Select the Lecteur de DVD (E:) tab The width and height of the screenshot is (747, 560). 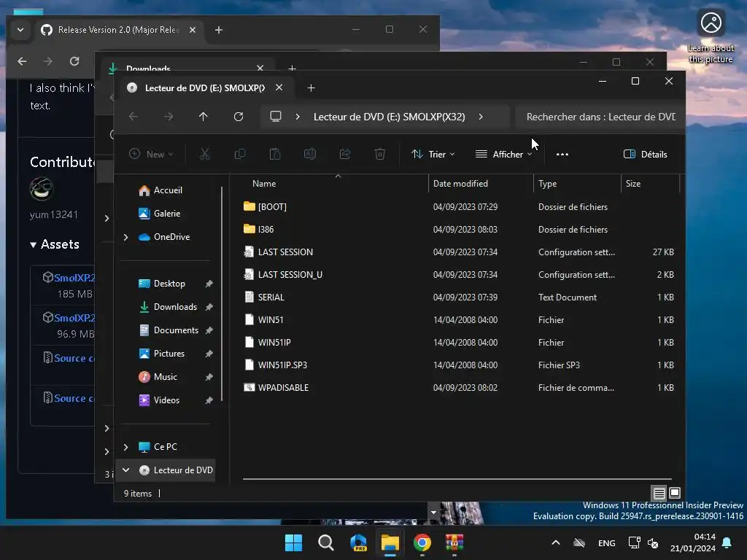205,87
